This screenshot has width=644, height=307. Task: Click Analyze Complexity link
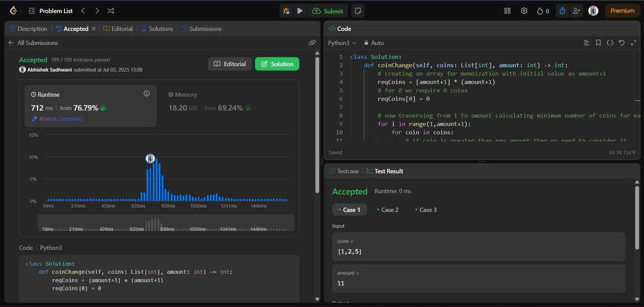point(57,119)
